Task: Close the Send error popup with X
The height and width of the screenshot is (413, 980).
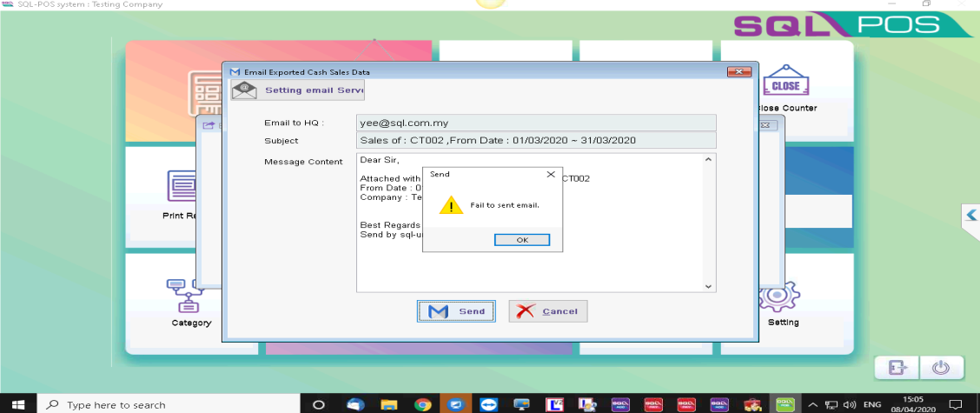Action: click(550, 174)
